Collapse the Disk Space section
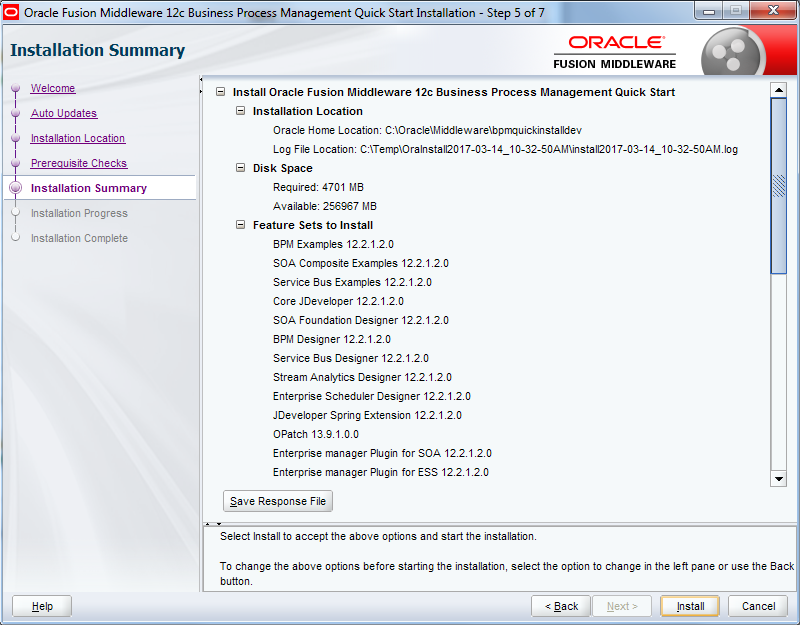Viewport: 800px width, 625px height. pos(240,168)
